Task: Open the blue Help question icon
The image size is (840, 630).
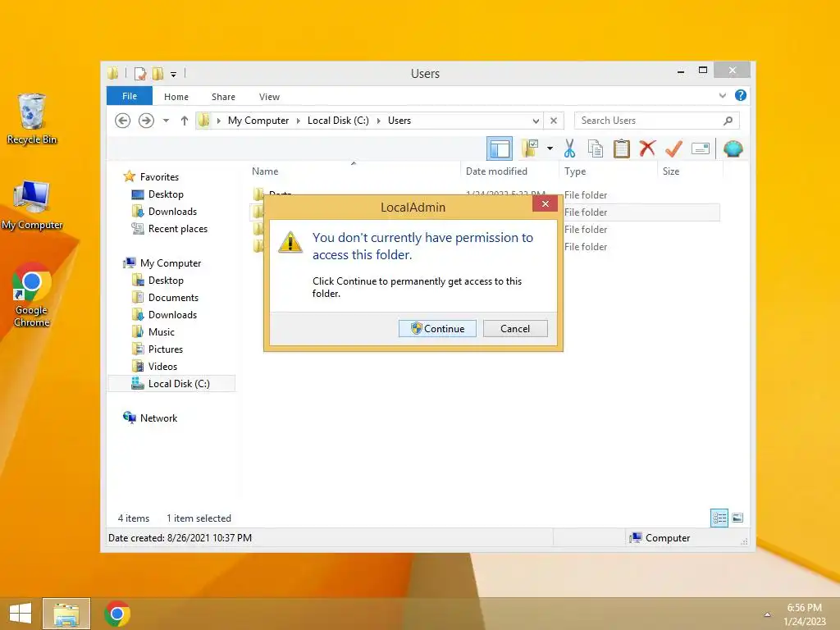Action: pyautogui.click(x=741, y=95)
